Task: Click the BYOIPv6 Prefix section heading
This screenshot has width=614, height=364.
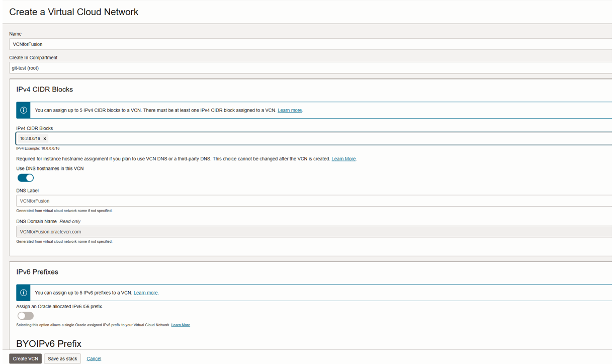Action: tap(49, 344)
